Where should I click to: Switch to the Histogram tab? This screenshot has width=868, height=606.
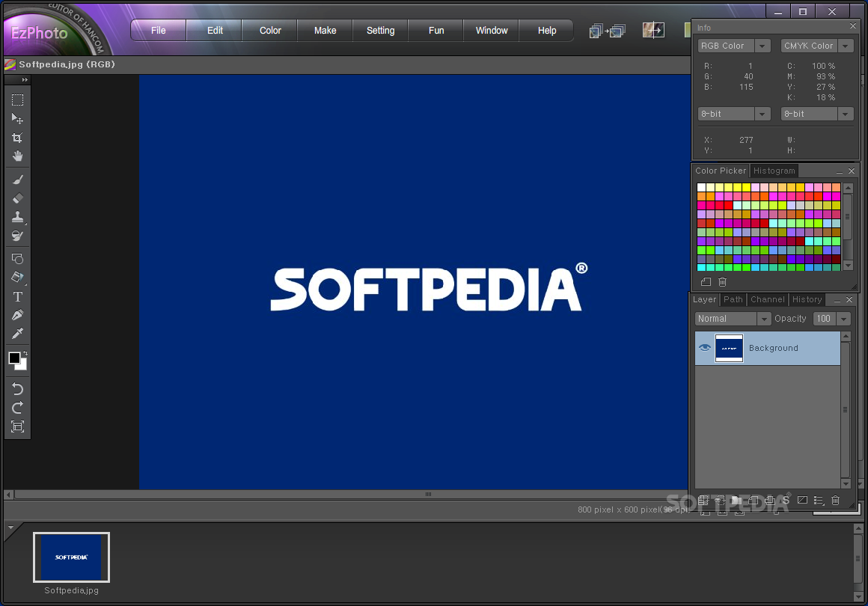click(774, 171)
